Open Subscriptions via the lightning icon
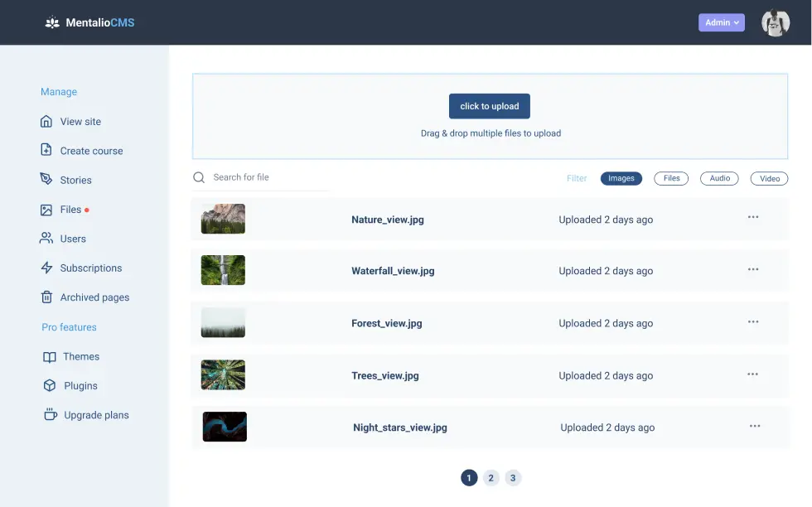This screenshot has width=812, height=507. (x=47, y=268)
